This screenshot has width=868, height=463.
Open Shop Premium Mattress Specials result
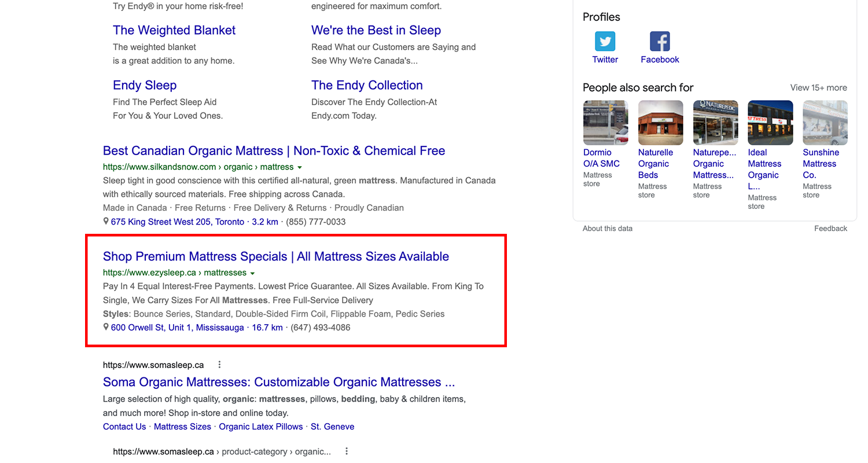click(276, 256)
